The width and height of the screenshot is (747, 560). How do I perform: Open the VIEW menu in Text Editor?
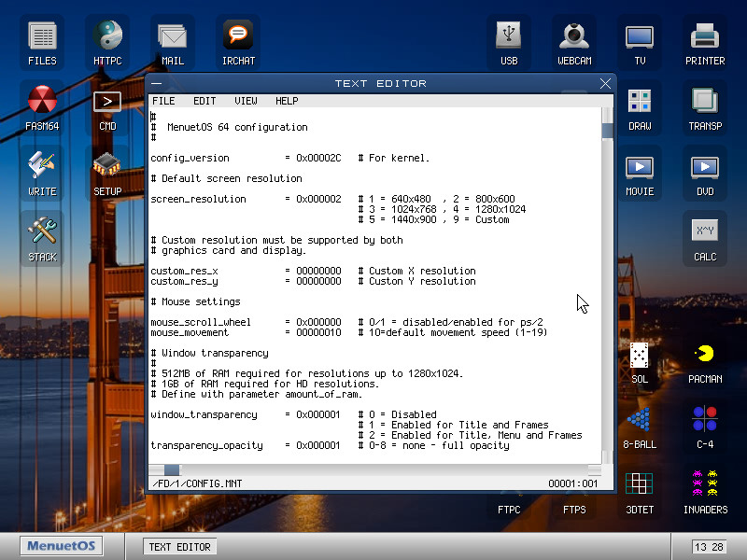247,101
